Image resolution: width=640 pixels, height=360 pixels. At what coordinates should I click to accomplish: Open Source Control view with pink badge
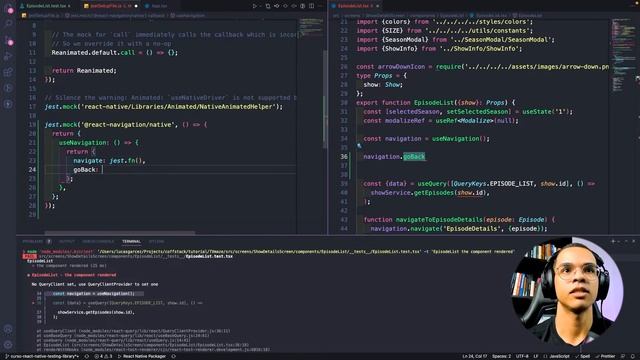(9, 41)
